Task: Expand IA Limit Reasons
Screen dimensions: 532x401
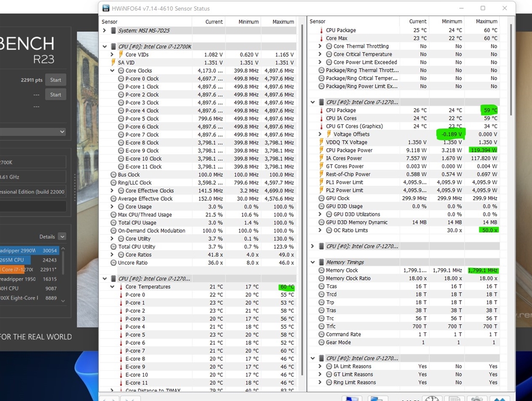Action: click(320, 366)
